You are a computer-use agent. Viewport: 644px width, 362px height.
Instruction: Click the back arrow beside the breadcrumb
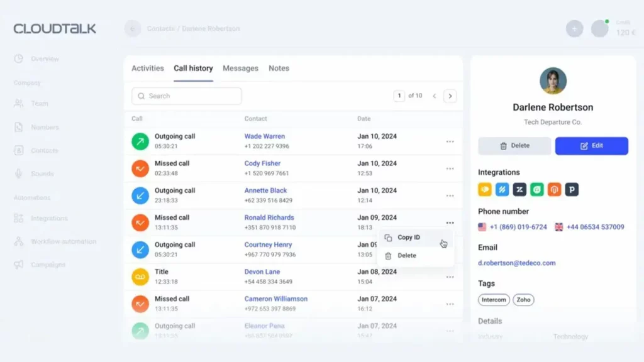pyautogui.click(x=132, y=28)
